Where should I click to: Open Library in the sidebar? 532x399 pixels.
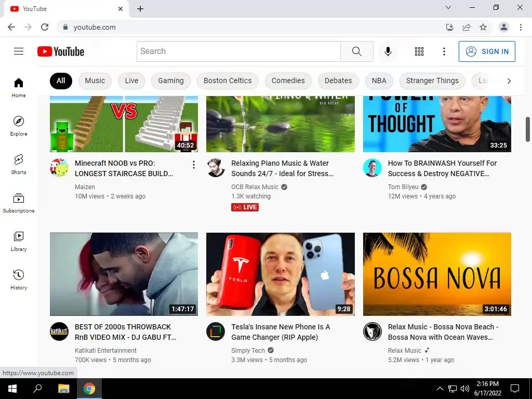point(19,241)
